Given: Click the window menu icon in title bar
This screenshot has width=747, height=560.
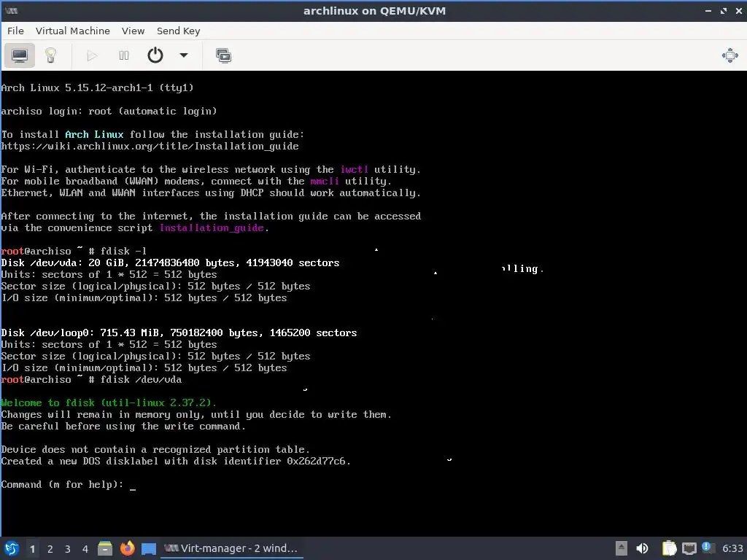Looking at the screenshot, I should click(12, 11).
